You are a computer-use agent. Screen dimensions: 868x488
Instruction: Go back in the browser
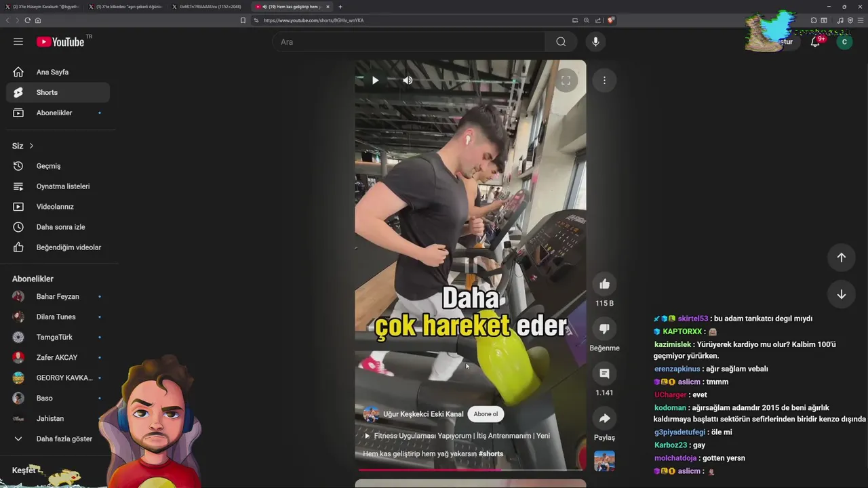[7, 20]
